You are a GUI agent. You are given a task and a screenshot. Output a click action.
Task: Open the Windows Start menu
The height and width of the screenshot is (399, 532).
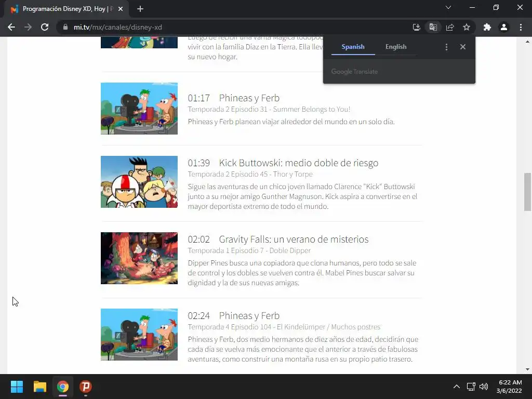click(x=17, y=387)
